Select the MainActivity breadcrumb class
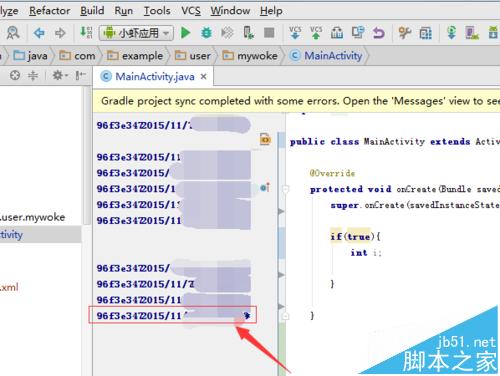The height and width of the screenshot is (376, 500). 326,56
